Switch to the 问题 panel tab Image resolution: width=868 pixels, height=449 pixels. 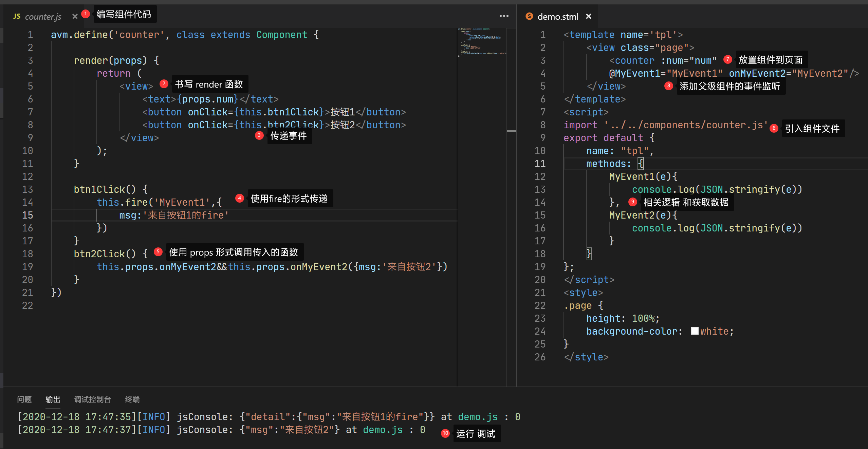[24, 399]
